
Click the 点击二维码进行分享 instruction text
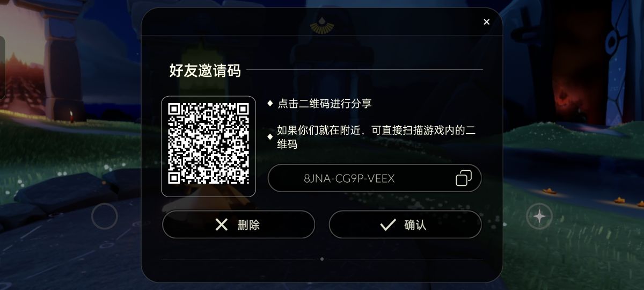325,104
